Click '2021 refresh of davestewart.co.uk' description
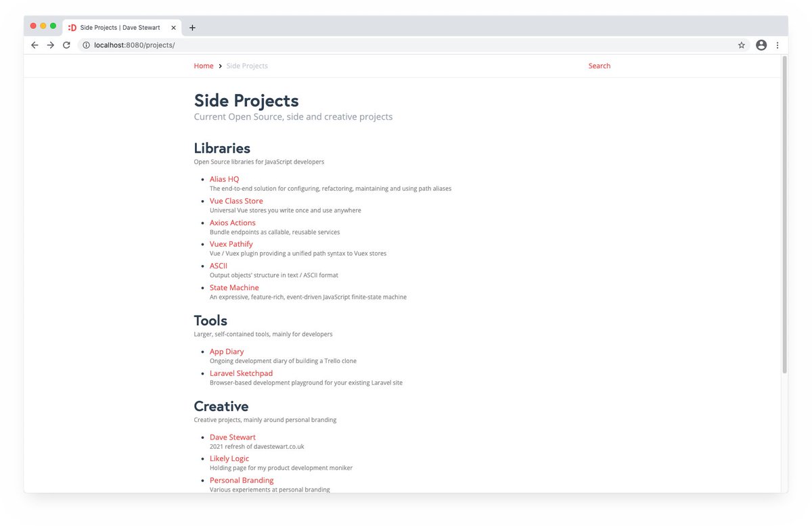The height and width of the screenshot is (526, 812). tap(257, 446)
